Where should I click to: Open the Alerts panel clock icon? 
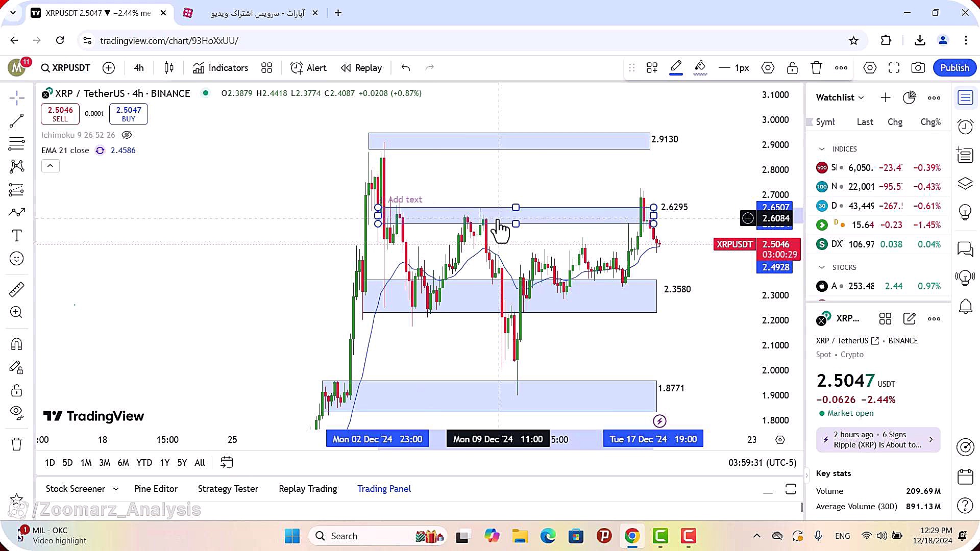click(x=965, y=126)
